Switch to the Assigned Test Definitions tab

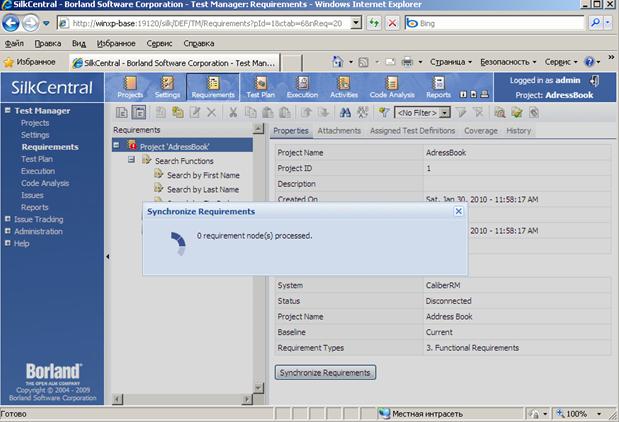pyautogui.click(x=412, y=131)
